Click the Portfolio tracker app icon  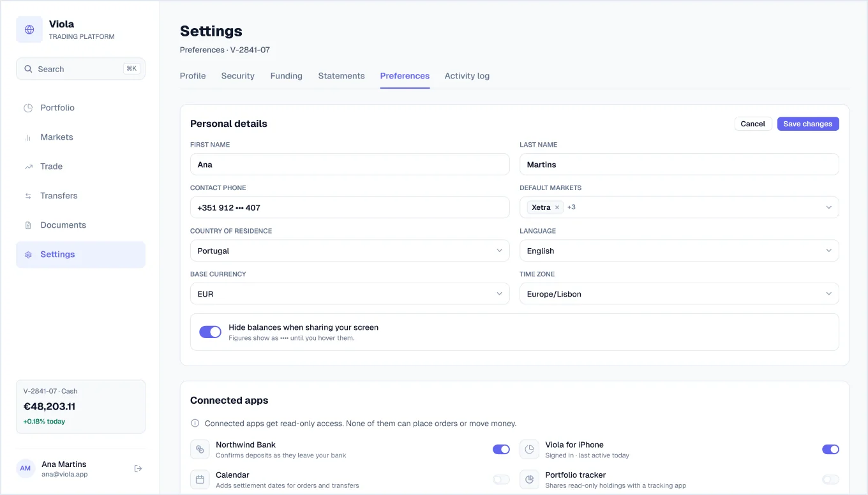(529, 479)
